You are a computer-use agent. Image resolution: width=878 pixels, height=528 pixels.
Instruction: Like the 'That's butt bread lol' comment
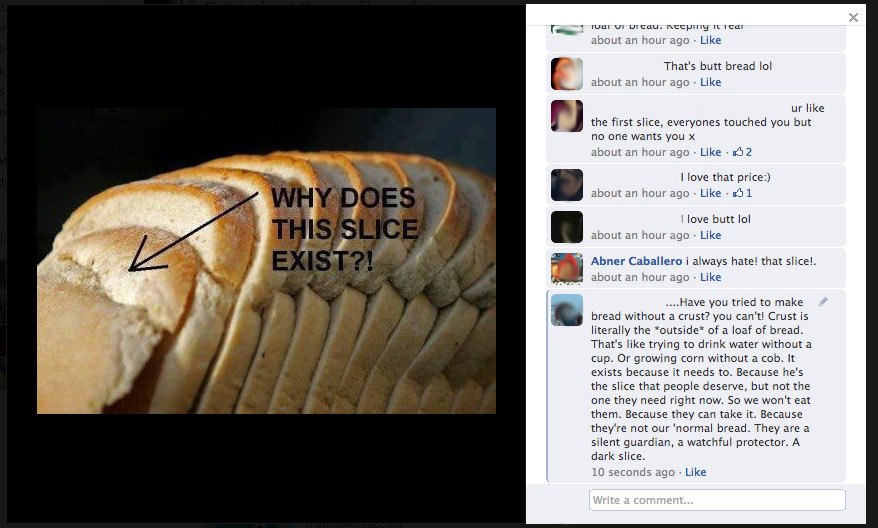(x=710, y=82)
